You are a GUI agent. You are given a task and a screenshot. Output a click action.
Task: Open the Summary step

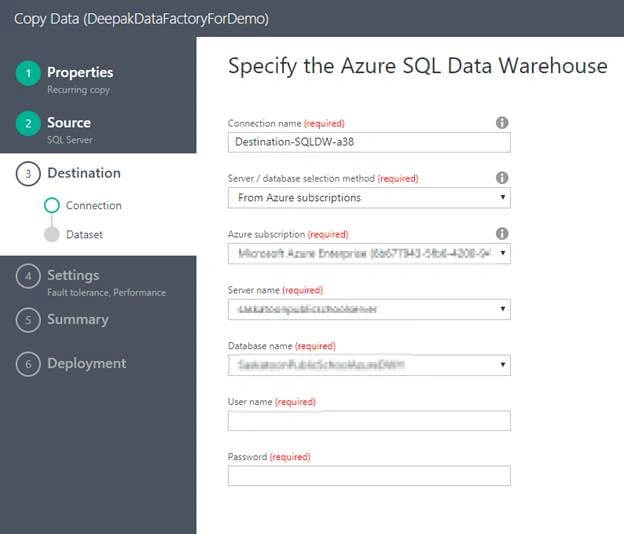tap(78, 320)
